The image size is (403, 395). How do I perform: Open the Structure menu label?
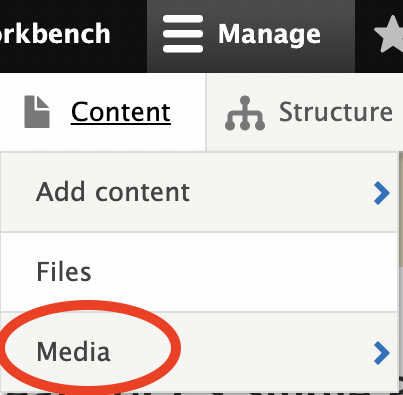tap(336, 112)
